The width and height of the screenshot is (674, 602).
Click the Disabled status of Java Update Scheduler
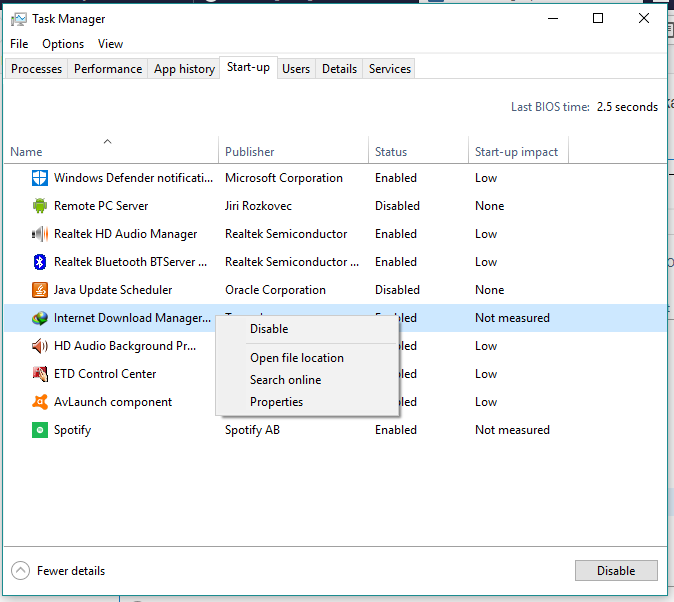tap(397, 290)
